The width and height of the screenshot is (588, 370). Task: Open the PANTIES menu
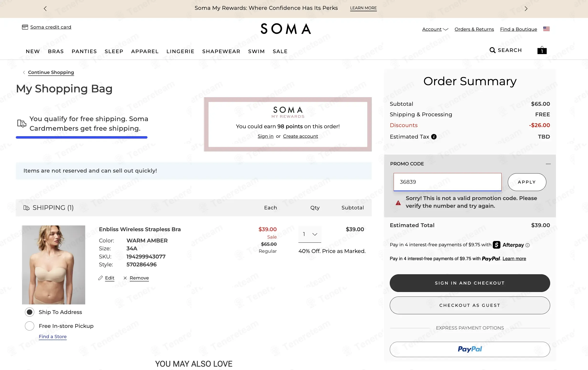[x=84, y=51]
